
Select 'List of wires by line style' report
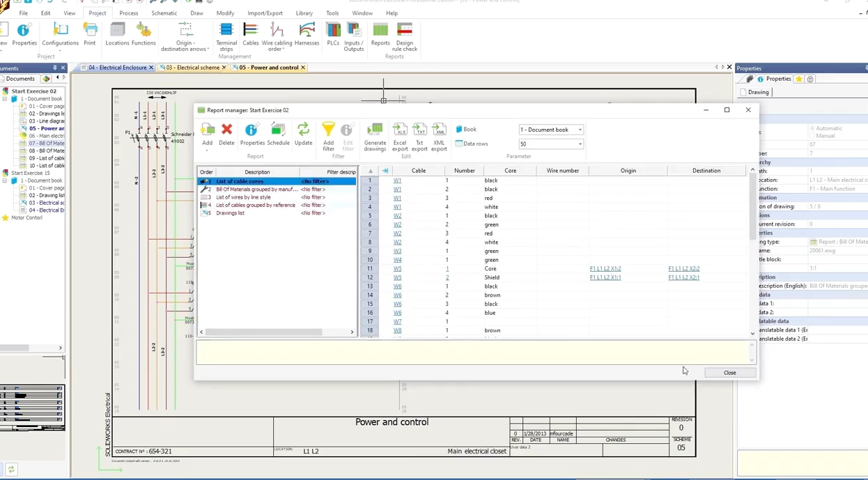click(x=243, y=197)
